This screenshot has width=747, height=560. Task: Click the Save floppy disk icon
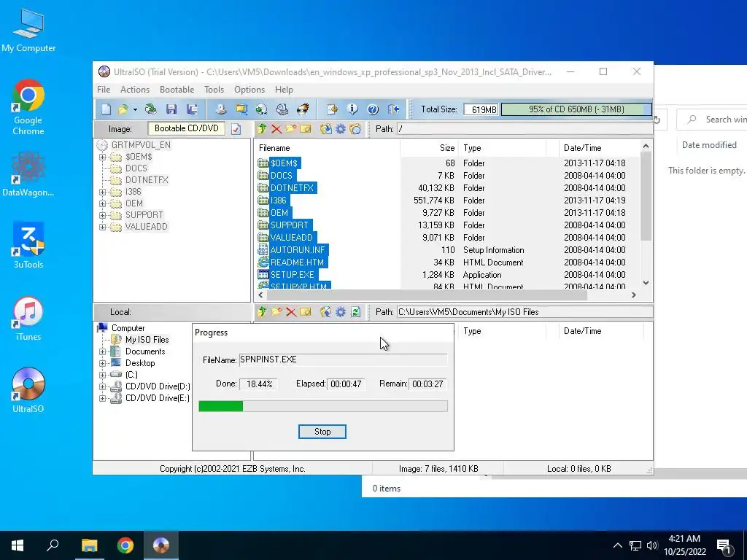click(x=171, y=109)
